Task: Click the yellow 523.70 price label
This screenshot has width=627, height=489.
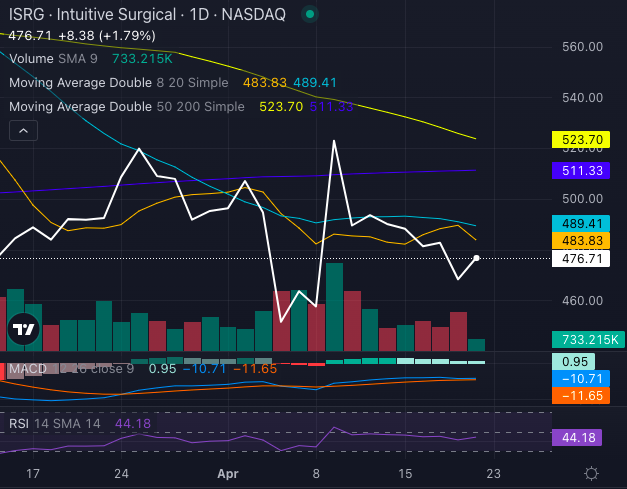Action: click(x=581, y=140)
